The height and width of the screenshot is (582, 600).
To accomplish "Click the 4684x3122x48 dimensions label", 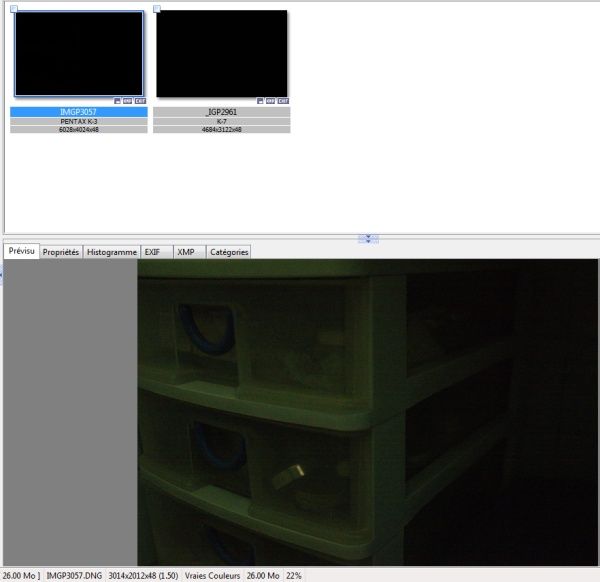I will (x=222, y=129).
